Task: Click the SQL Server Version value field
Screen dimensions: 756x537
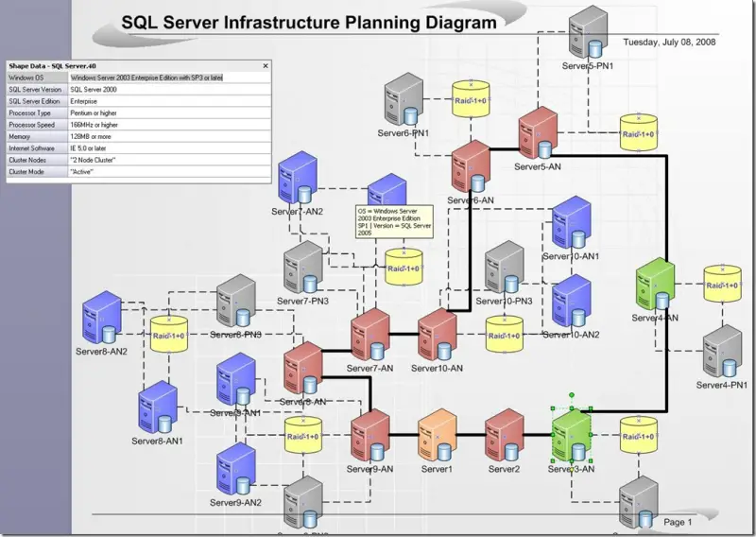Action: (x=170, y=89)
